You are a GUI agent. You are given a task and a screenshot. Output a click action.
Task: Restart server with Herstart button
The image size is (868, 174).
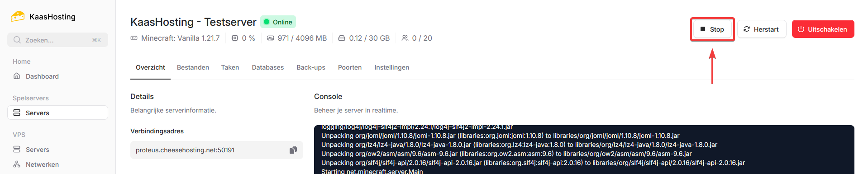click(x=762, y=29)
